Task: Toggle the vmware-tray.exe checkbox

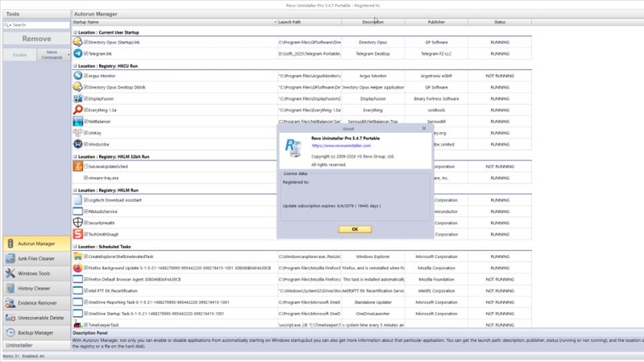Action: pos(86,178)
